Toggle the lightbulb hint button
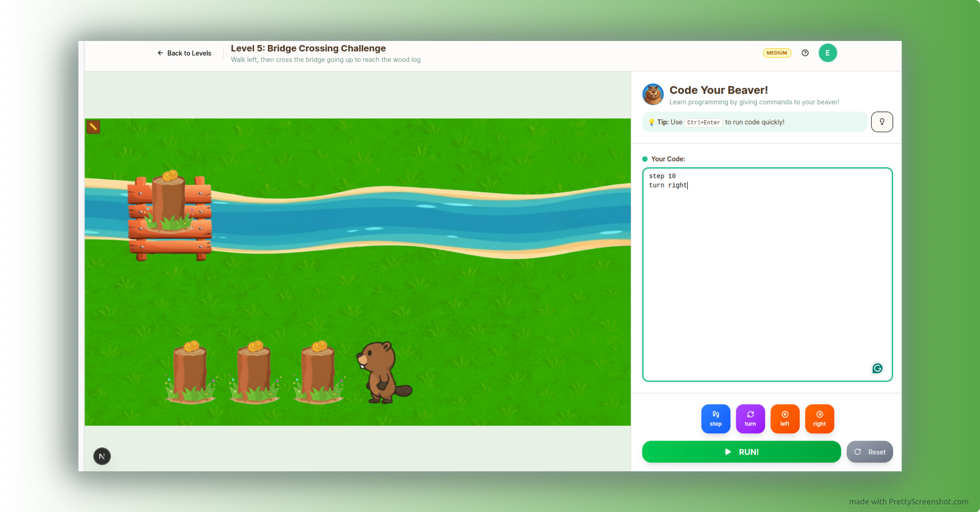This screenshot has width=980, height=512. coord(882,122)
